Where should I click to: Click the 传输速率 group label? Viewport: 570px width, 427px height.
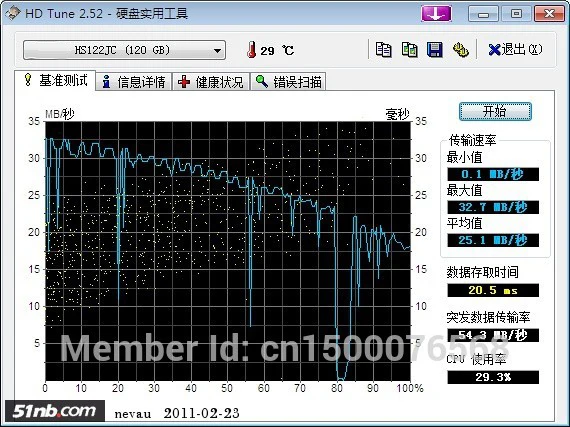[473, 140]
